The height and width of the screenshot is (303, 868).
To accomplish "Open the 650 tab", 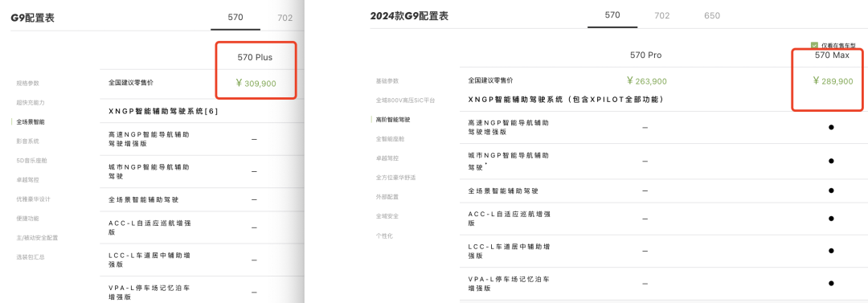I will pyautogui.click(x=712, y=15).
